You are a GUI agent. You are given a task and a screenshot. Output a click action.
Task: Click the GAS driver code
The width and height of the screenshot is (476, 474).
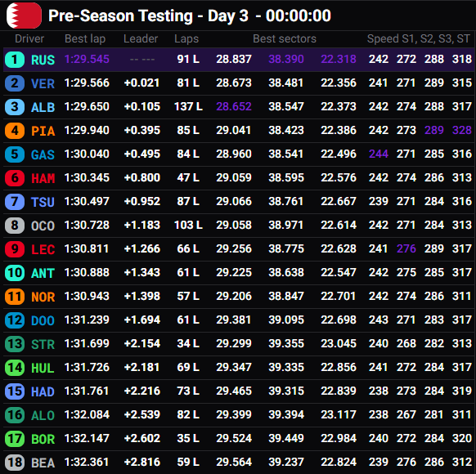click(x=43, y=154)
